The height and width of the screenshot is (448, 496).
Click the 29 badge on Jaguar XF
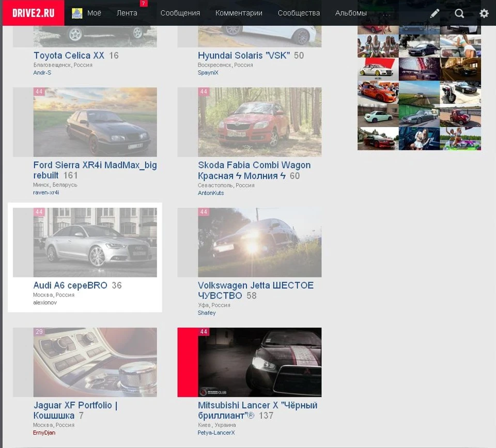[x=39, y=332]
